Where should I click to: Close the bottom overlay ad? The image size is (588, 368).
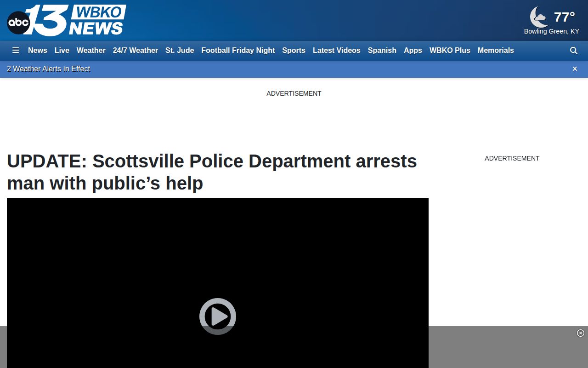click(x=581, y=333)
